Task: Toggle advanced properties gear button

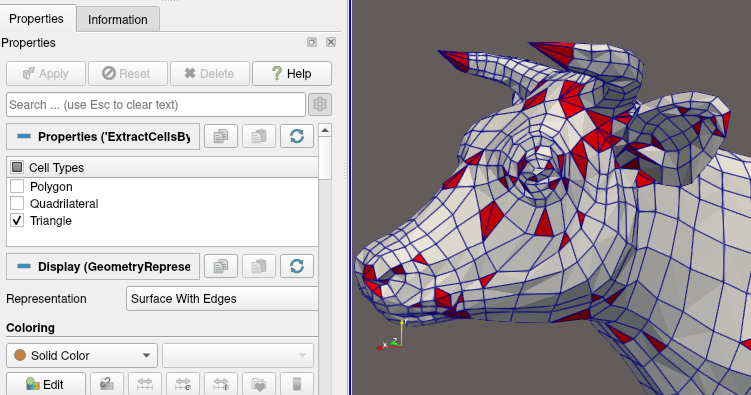Action: 320,104
